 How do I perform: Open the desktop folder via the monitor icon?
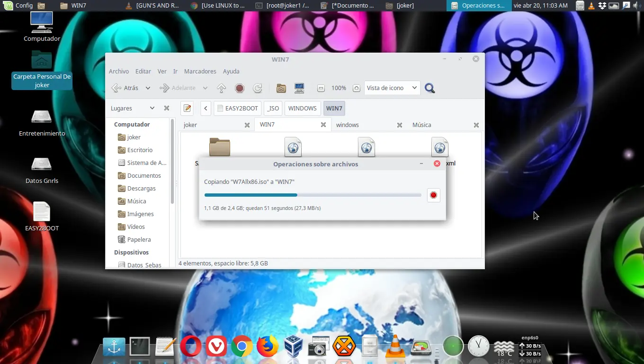point(299,88)
